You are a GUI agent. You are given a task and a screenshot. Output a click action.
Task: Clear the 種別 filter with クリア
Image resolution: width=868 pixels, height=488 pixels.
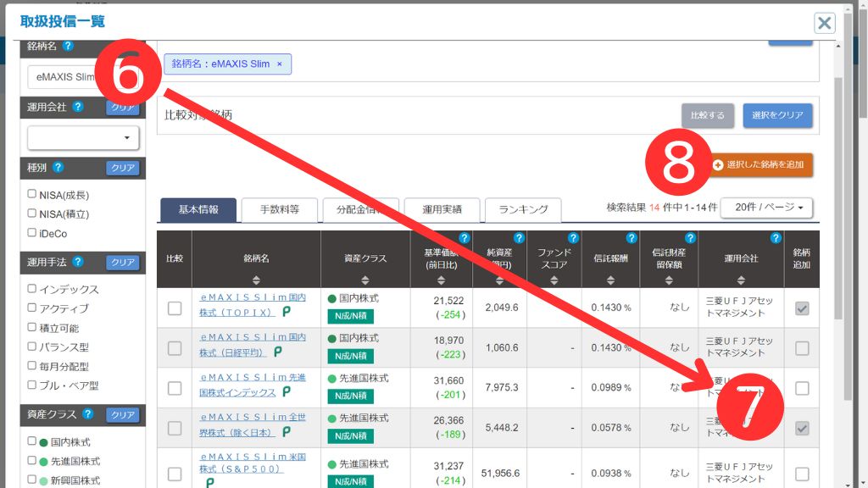(x=122, y=168)
